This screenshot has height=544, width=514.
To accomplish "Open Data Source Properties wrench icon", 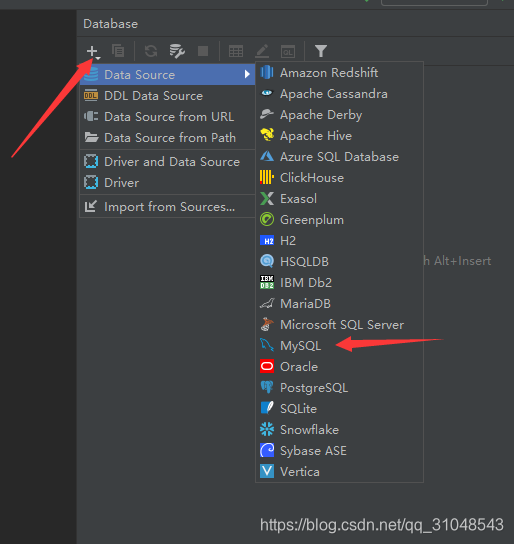I will [177, 51].
